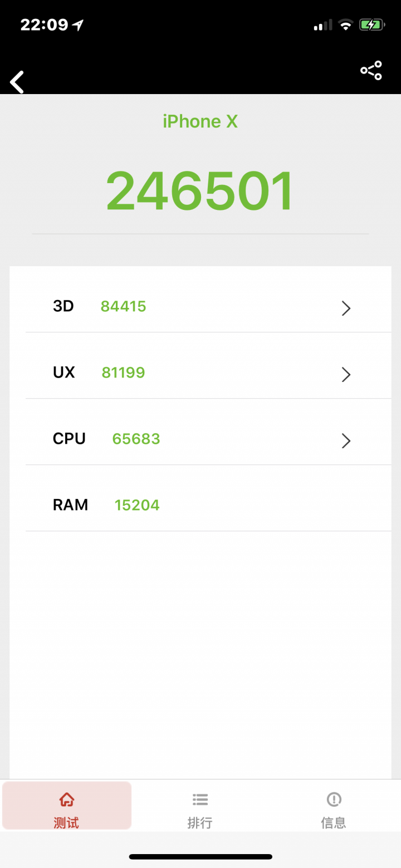The width and height of the screenshot is (401, 868).
Task: Open the share icon at top right
Action: [371, 71]
